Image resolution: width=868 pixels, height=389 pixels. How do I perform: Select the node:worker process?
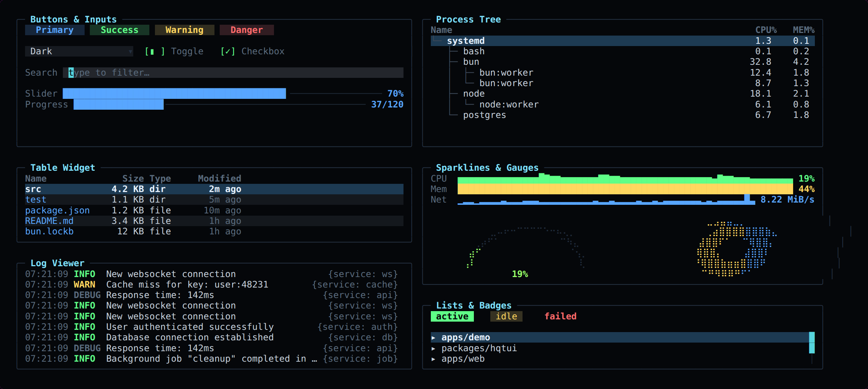(622, 104)
